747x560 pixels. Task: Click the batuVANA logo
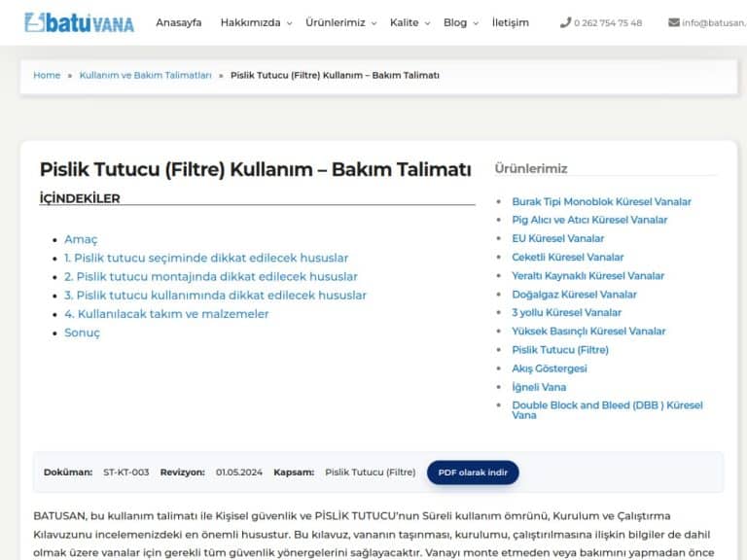[x=79, y=23]
